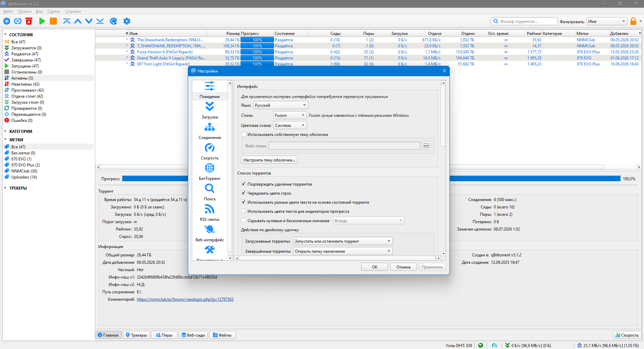Filter by NNMClub (30) tag
The width and height of the screenshot is (644, 349).
(24, 171)
